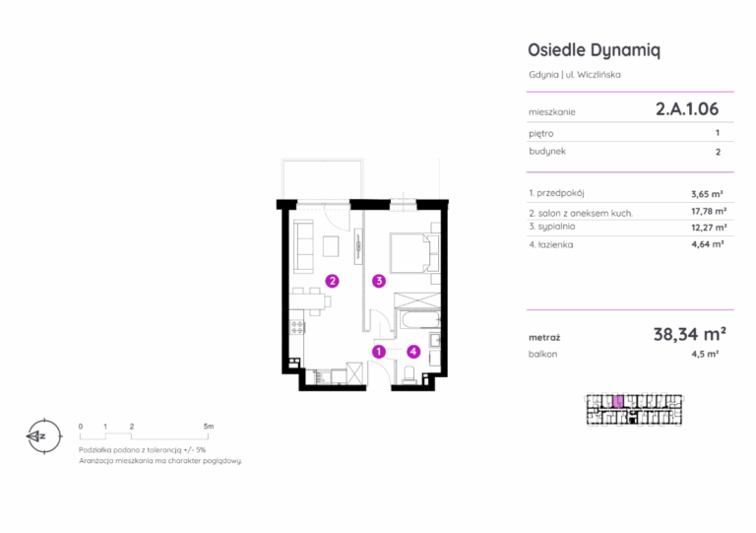Select purple marker 4 in bathroom

point(413,351)
